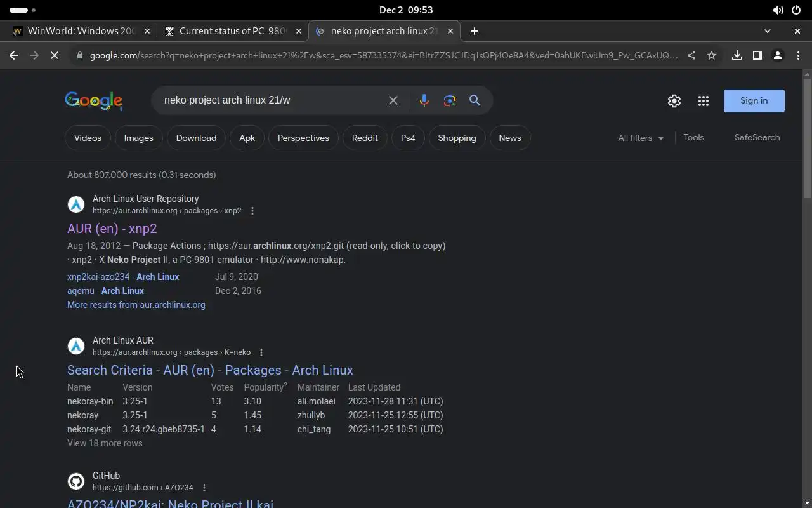812x508 pixels.
Task: Open the clock Dec 2 09:53 calendar
Action: [x=406, y=10]
